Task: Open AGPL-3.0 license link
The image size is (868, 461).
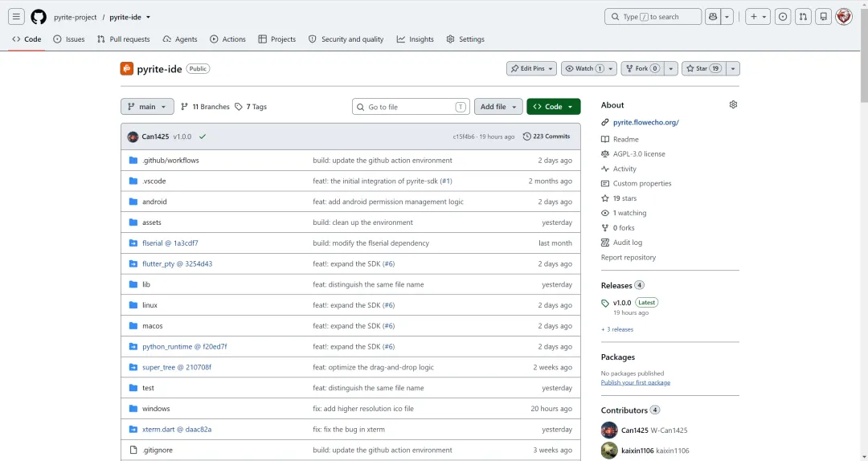Action: click(639, 154)
